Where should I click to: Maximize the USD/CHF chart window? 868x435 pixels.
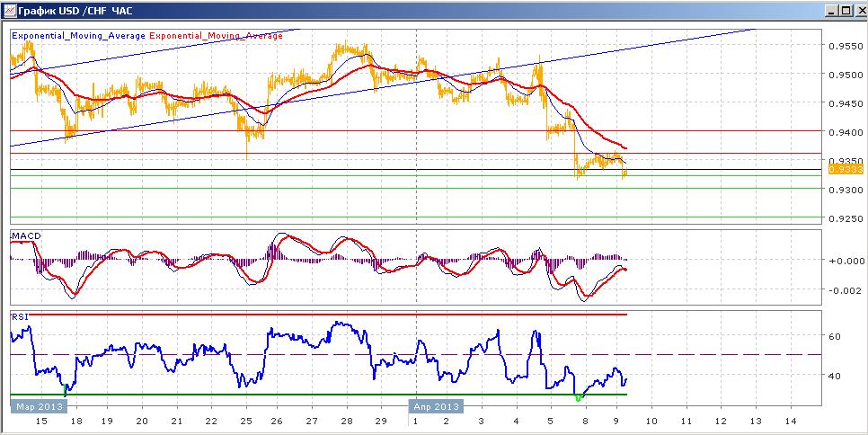(x=845, y=11)
